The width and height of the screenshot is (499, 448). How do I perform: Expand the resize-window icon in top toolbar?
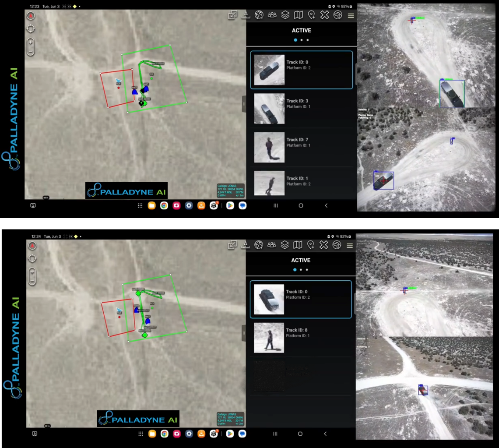[x=232, y=15]
